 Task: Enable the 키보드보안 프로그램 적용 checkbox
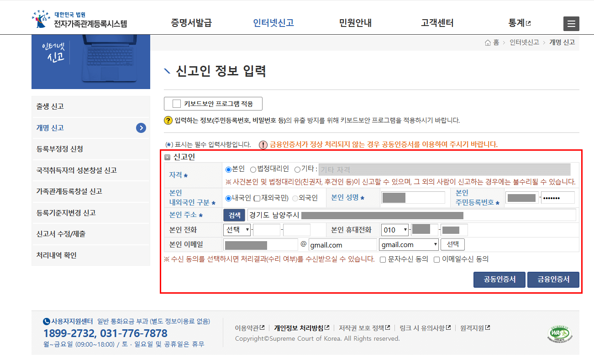[x=177, y=103]
